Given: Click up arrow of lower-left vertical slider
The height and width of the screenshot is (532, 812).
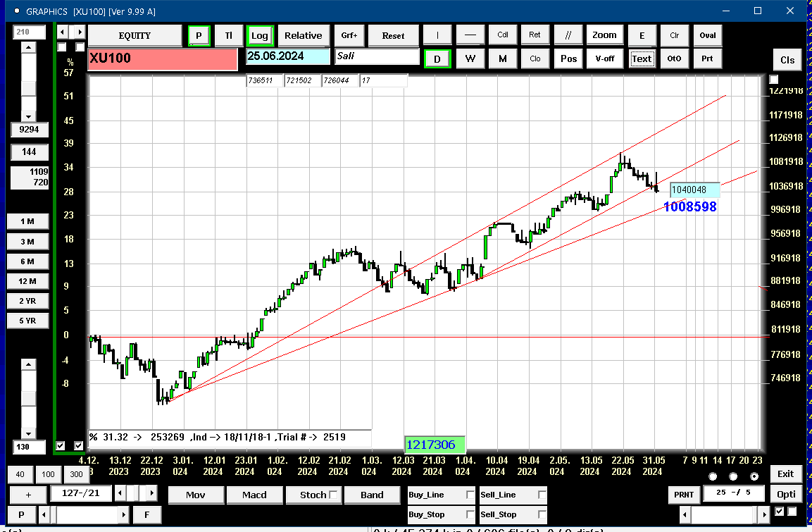Looking at the screenshot, I should pos(28,365).
